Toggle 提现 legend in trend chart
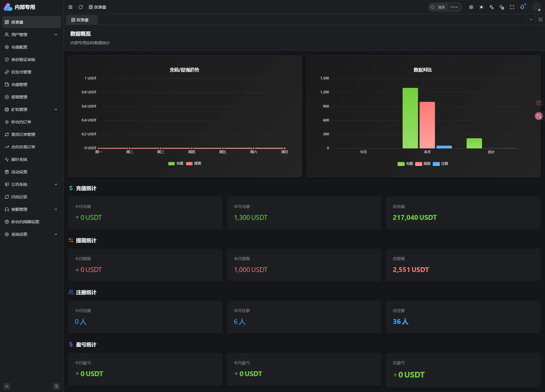This screenshot has width=545, height=392. (x=194, y=163)
